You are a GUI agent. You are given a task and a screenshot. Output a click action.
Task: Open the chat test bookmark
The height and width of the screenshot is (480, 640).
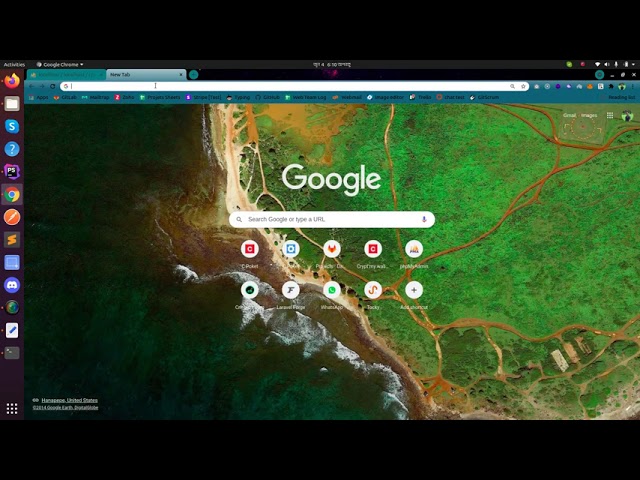pos(451,97)
